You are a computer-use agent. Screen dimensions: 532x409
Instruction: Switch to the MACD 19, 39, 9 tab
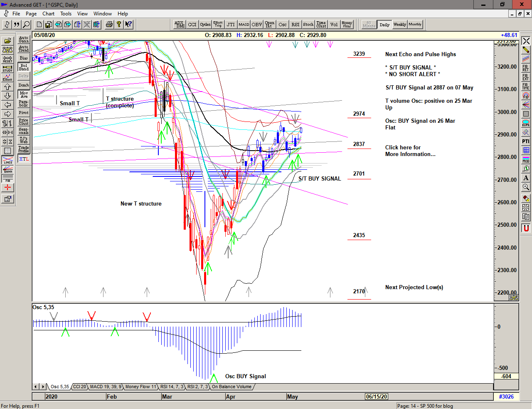click(106, 387)
